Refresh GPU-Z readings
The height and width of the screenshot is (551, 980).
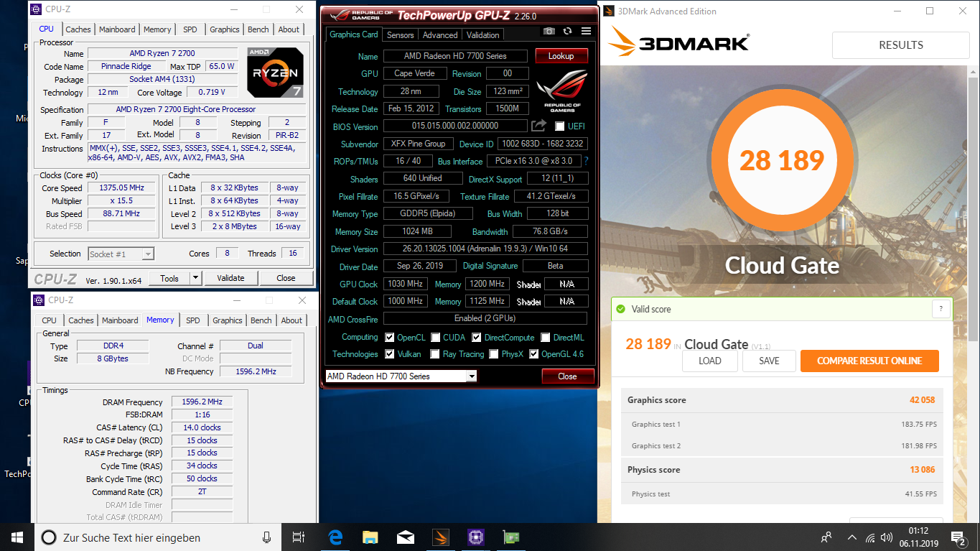tap(568, 31)
